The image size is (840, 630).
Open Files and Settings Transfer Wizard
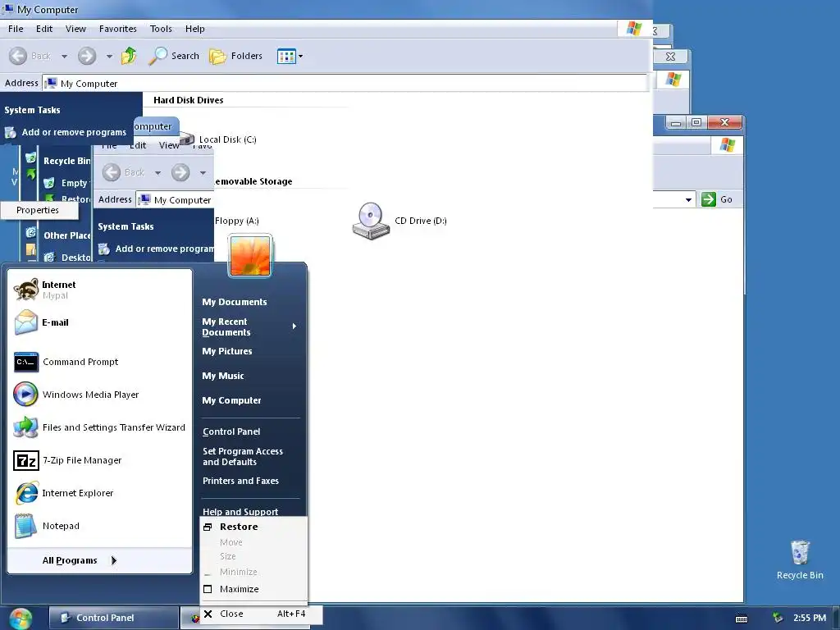coord(99,427)
